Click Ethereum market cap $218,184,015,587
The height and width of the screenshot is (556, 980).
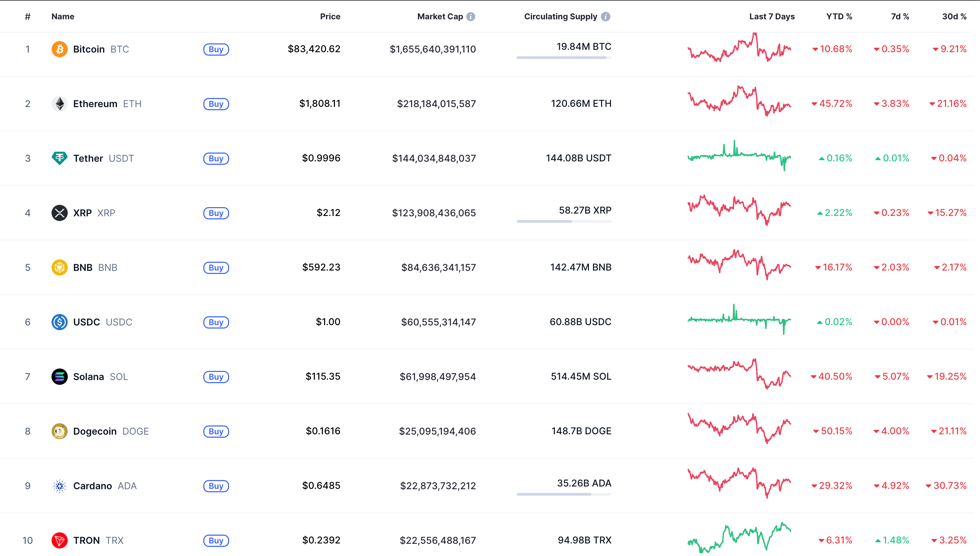coord(436,104)
